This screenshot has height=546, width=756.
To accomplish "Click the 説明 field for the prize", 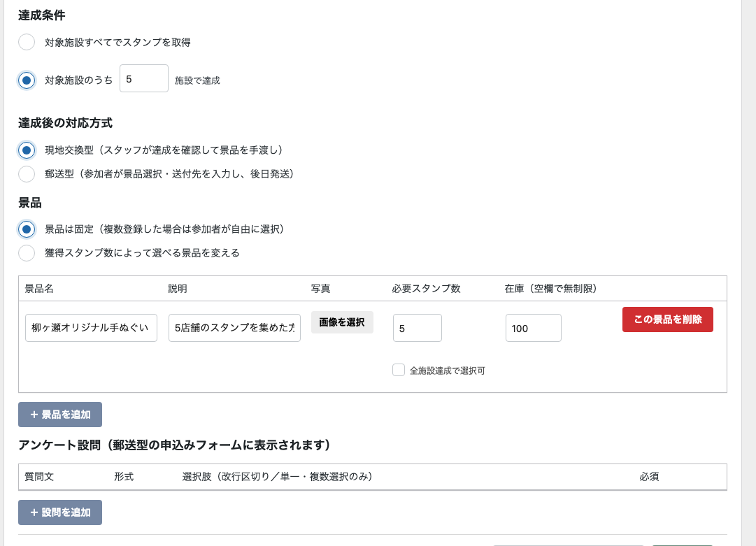I will (x=234, y=328).
